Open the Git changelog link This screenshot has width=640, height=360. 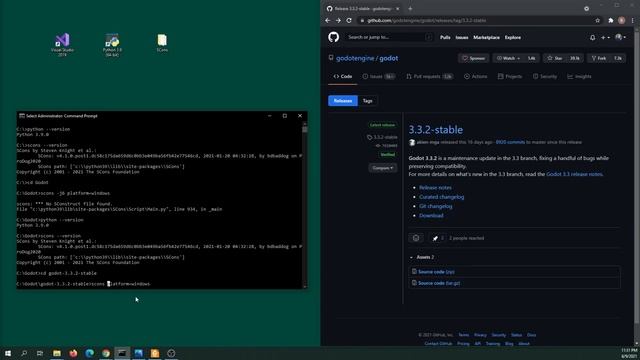pos(436,207)
